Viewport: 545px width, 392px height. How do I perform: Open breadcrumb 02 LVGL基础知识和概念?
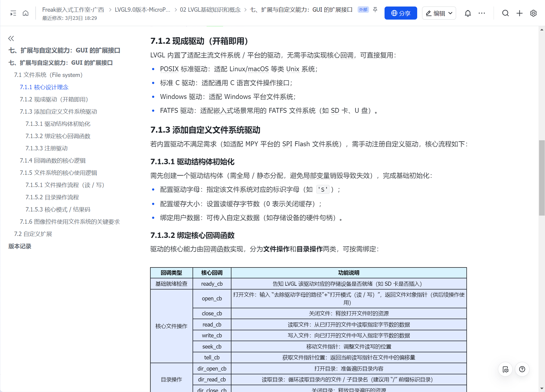click(x=210, y=10)
